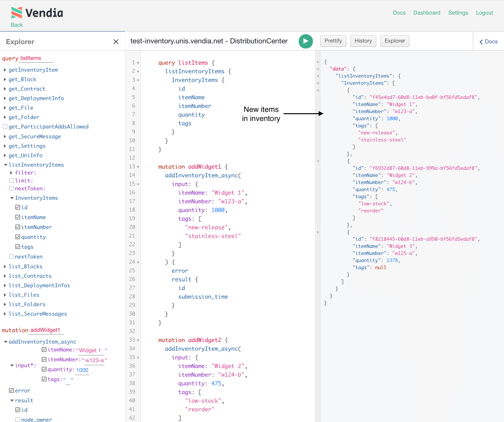
Task: Expand get_Block tree item
Action: tap(5, 79)
